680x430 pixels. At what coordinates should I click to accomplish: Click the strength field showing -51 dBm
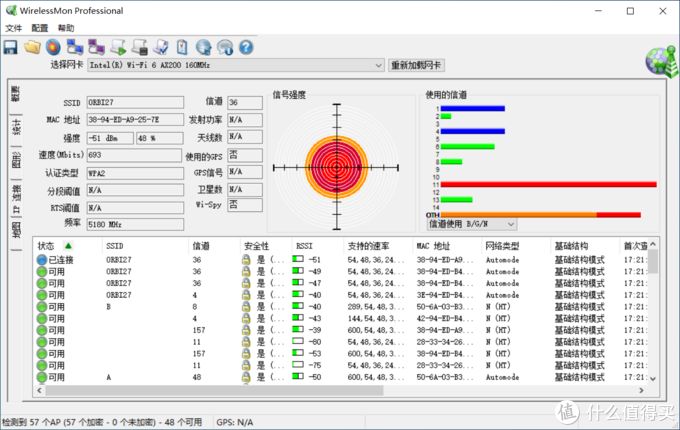click(x=110, y=138)
